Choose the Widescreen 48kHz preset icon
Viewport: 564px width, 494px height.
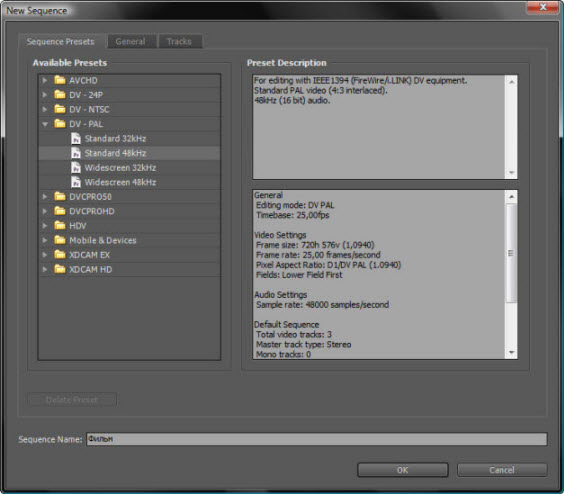tap(76, 182)
